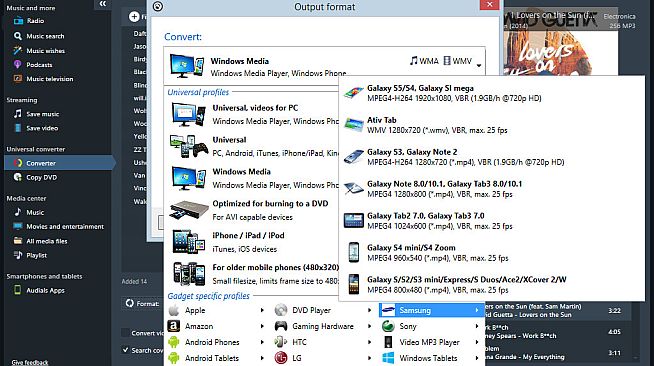654x366 pixels.
Task: Expand Apple gadget submenu
Action: (217, 310)
